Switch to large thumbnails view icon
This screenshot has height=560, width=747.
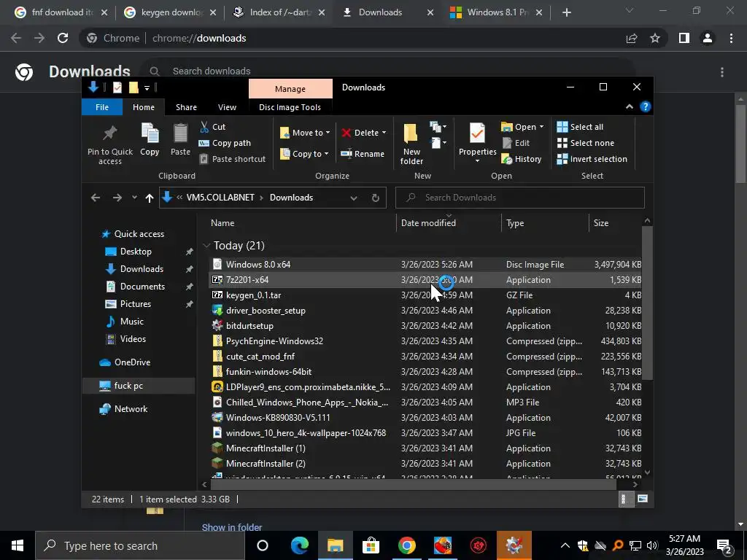point(642,499)
